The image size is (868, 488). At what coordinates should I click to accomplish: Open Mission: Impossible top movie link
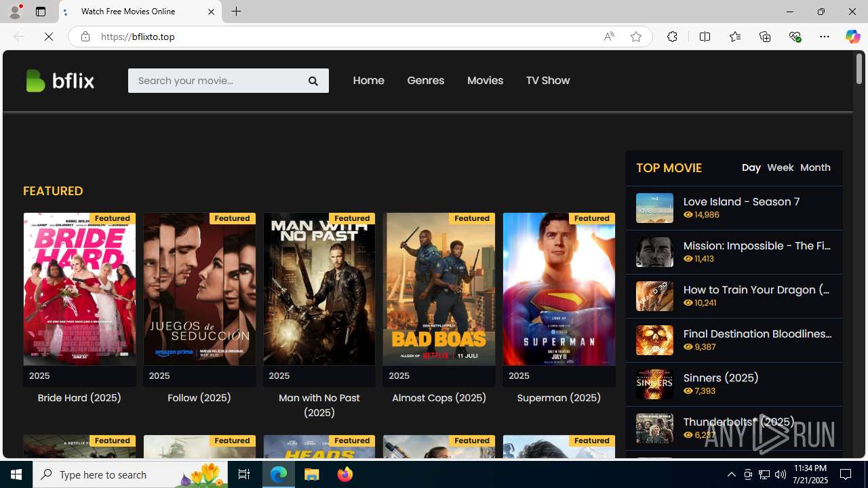(x=757, y=246)
